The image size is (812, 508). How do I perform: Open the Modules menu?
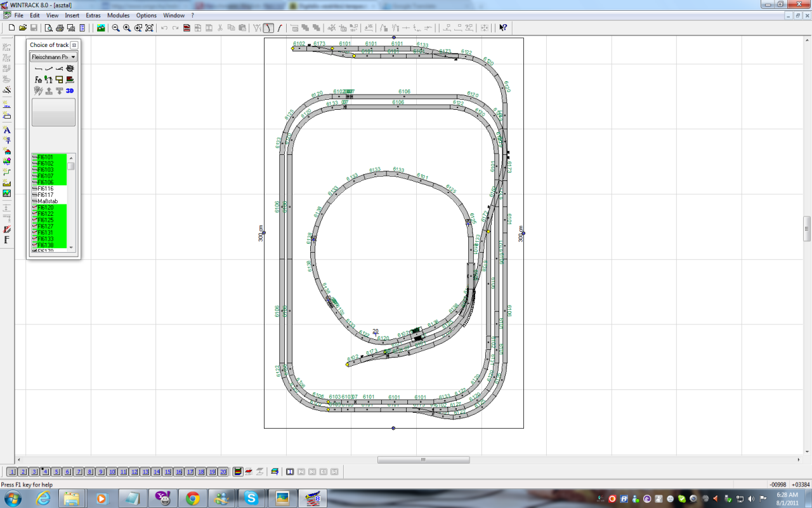[x=118, y=15]
